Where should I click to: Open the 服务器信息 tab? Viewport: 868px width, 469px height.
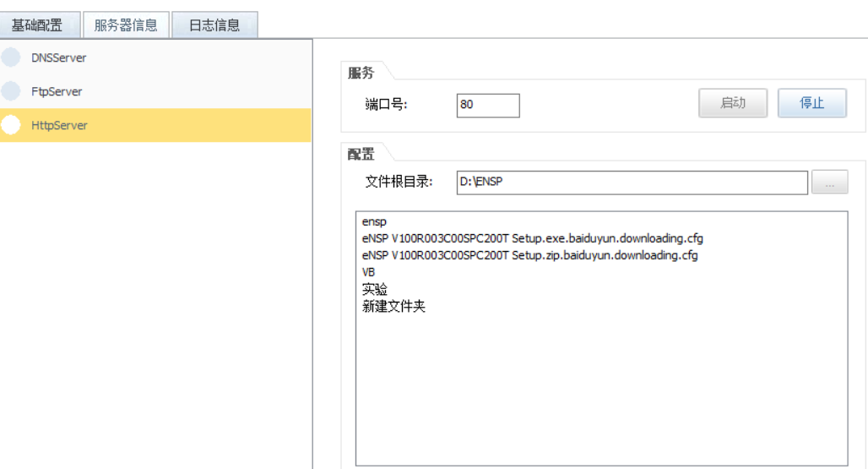click(126, 25)
